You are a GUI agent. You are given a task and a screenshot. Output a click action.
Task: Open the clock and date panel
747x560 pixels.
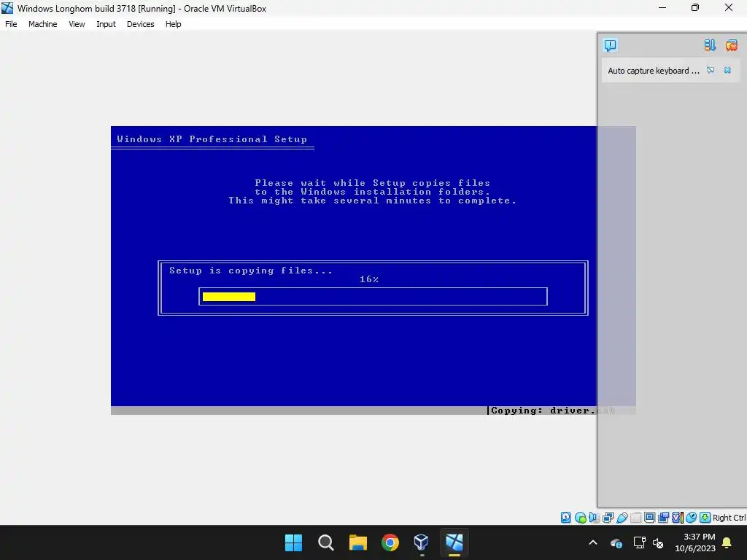[695, 542]
